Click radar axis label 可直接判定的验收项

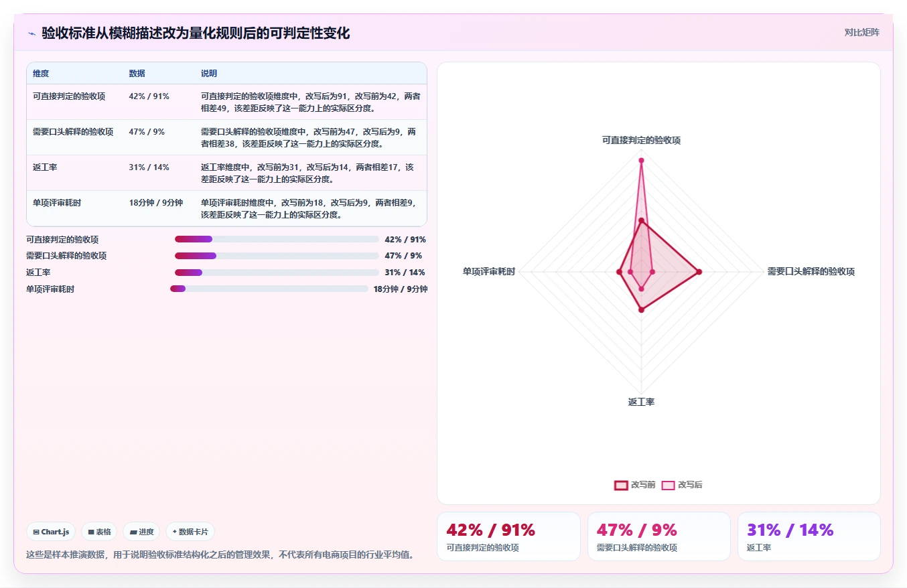641,140
